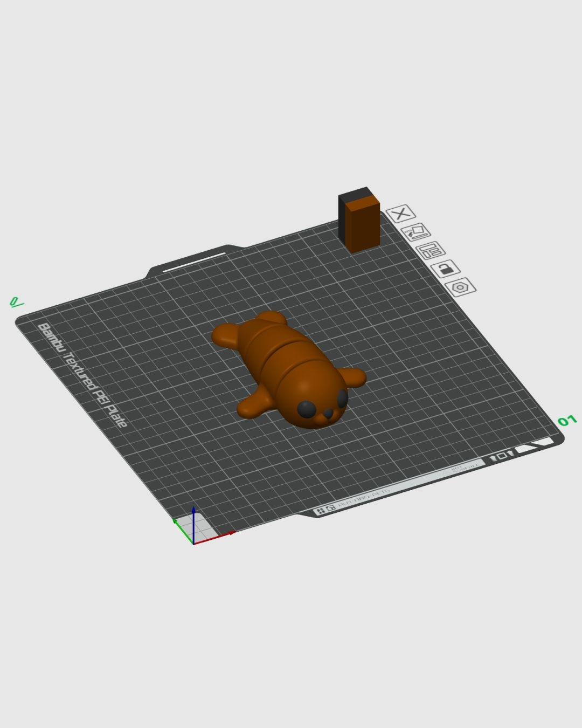582x728 pixels.
Task: Click the Bambu Textured PEI Plate label
Action: click(x=82, y=374)
